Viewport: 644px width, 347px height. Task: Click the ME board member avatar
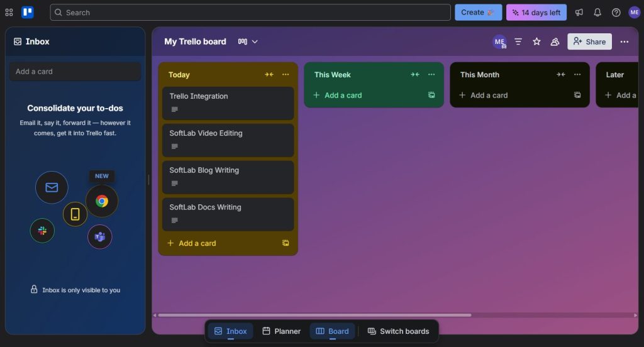coord(499,41)
